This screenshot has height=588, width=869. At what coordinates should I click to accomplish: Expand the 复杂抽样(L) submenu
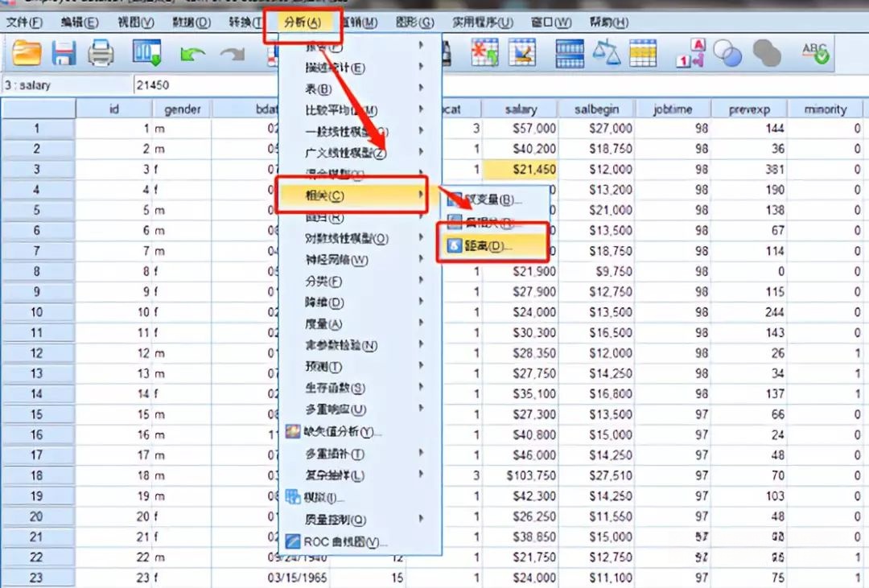pos(360,475)
